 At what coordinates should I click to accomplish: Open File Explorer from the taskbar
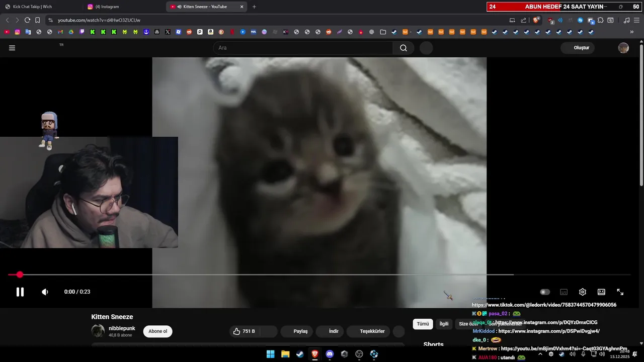coord(285,354)
